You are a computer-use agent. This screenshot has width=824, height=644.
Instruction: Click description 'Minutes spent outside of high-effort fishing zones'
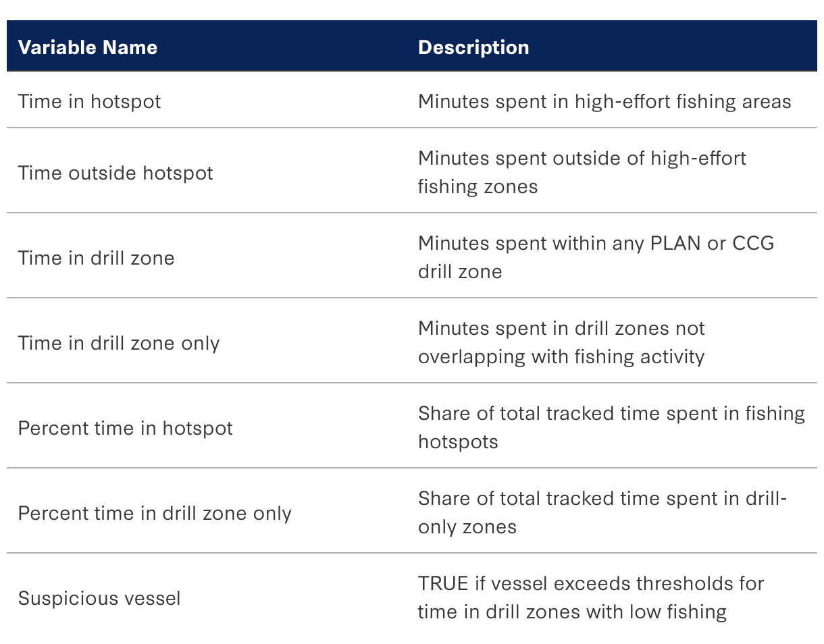pos(582,172)
